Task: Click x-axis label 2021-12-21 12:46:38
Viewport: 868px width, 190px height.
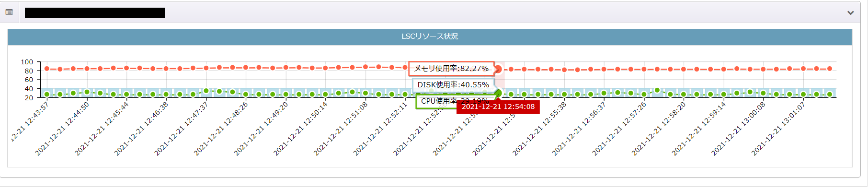Action: click(141, 129)
